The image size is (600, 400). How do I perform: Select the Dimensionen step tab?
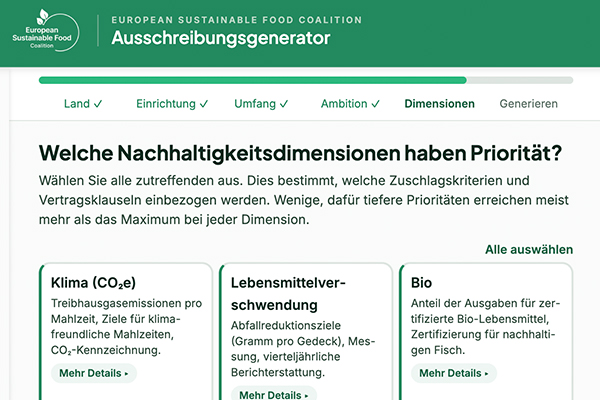(439, 104)
